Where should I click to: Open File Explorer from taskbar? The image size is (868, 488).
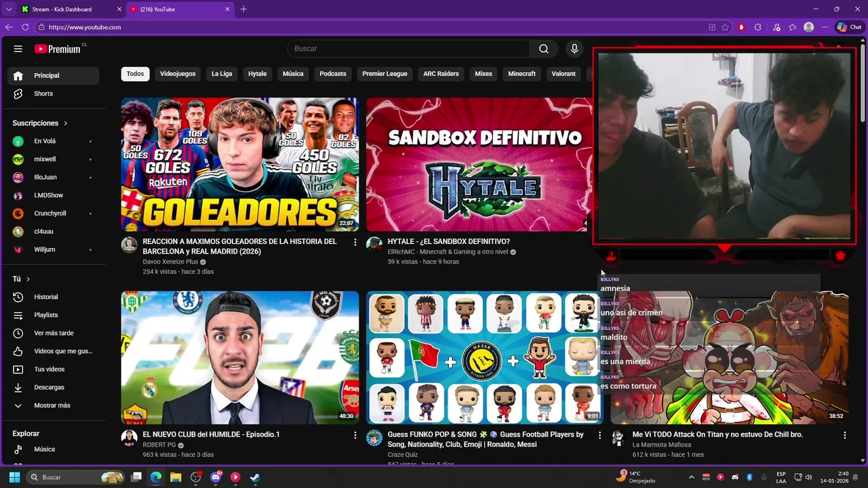click(x=176, y=477)
